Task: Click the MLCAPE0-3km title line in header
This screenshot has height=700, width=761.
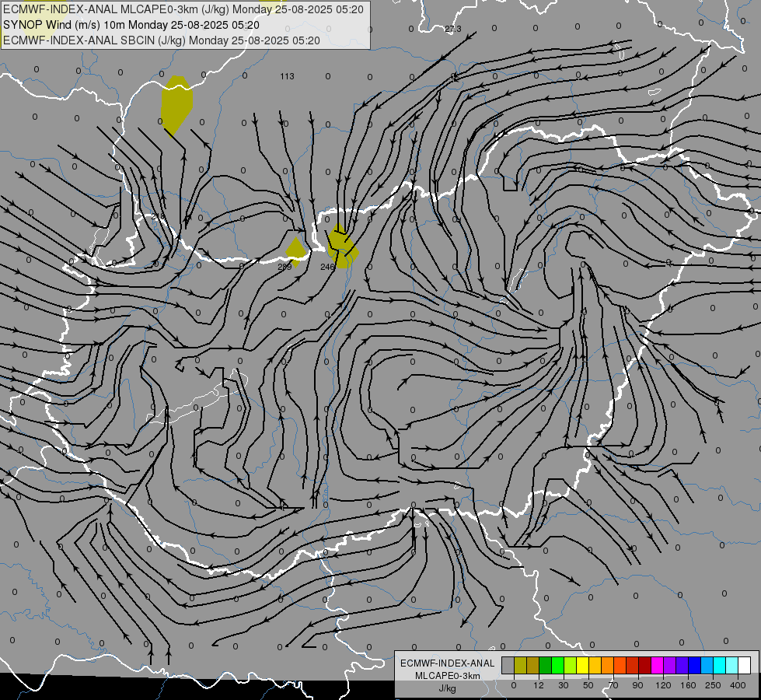Action: pyautogui.click(x=183, y=9)
